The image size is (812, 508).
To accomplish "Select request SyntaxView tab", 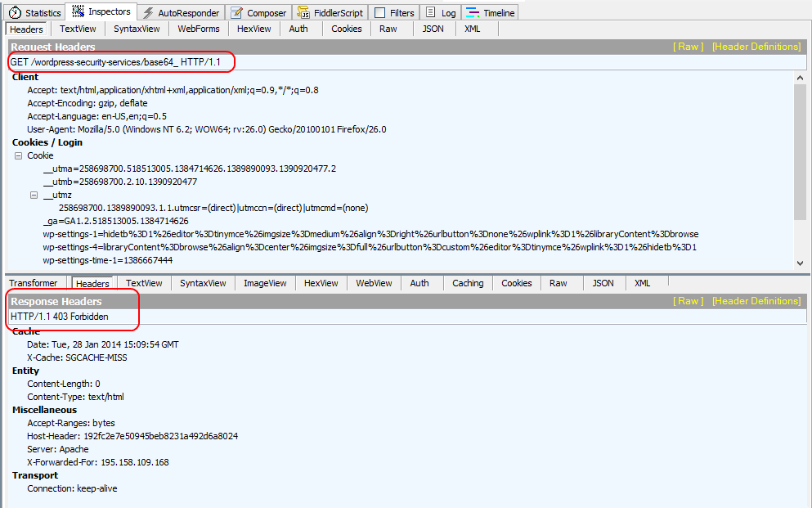I will coord(137,29).
